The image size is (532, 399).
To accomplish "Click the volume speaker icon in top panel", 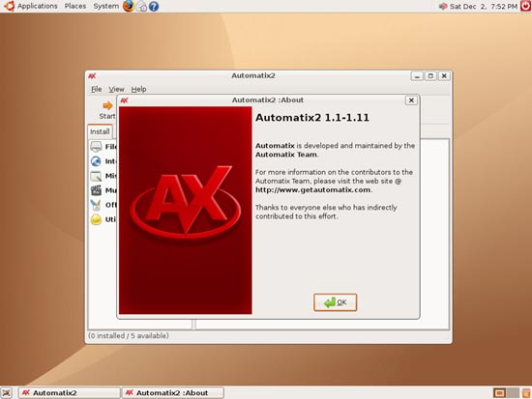I will coord(443,6).
